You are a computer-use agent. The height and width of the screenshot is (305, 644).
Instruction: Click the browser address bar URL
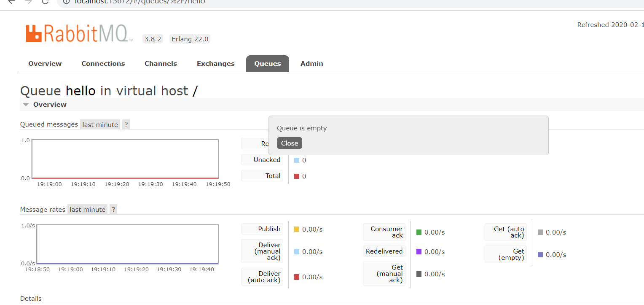coord(140,2)
